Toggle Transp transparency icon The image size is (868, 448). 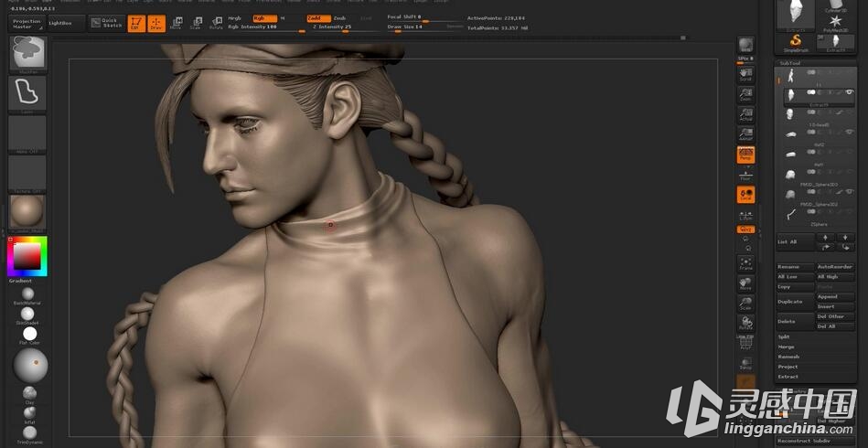pos(745,364)
